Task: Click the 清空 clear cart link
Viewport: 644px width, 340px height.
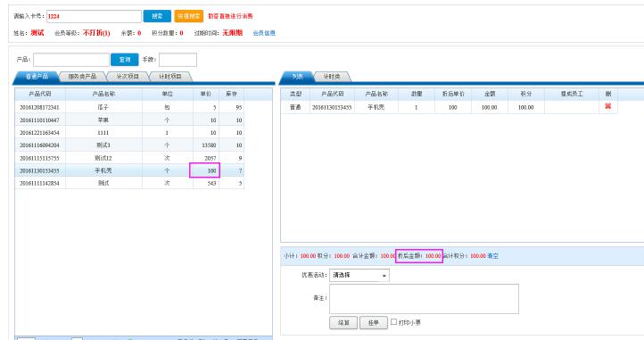Action: point(493,256)
